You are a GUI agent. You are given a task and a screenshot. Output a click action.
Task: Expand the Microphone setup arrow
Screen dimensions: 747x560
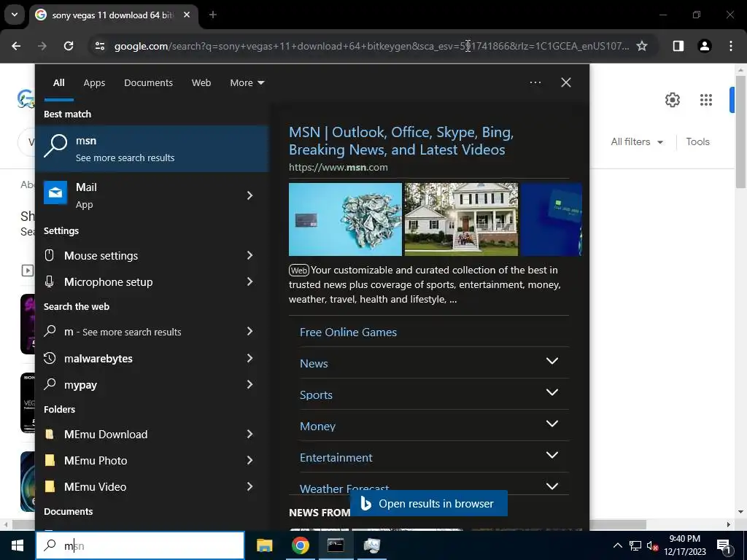(249, 282)
